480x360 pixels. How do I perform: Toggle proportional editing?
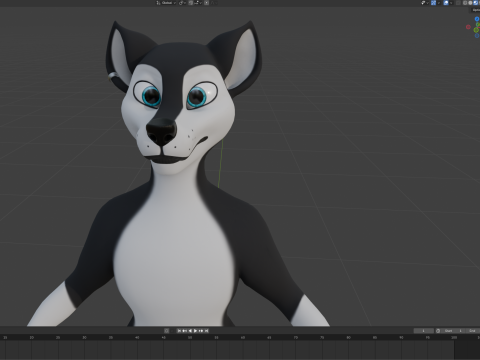(206, 3)
